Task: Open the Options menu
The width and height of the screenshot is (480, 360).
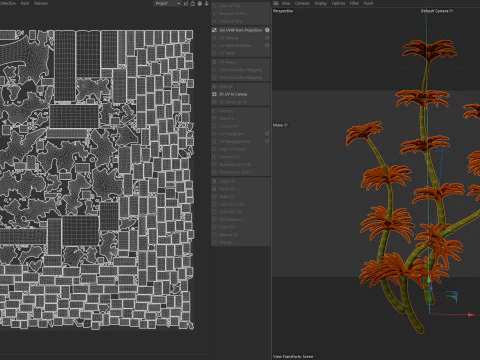Action: pos(338,3)
